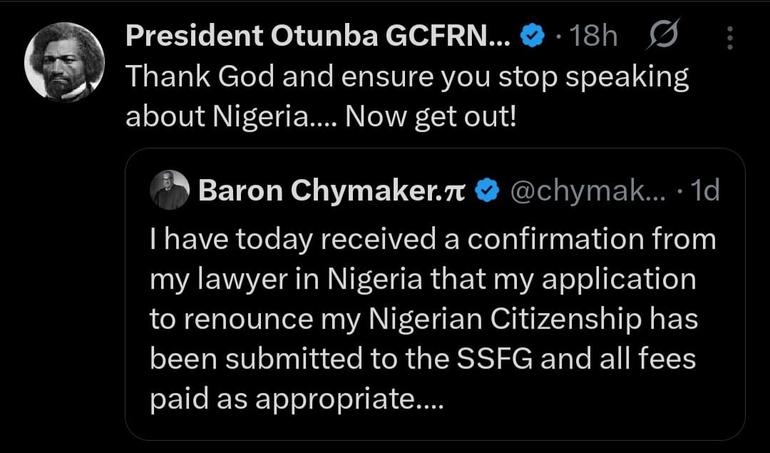Click the 'Thank God and ensure' tweet text
Screen dimensions: 770x453
point(407,97)
